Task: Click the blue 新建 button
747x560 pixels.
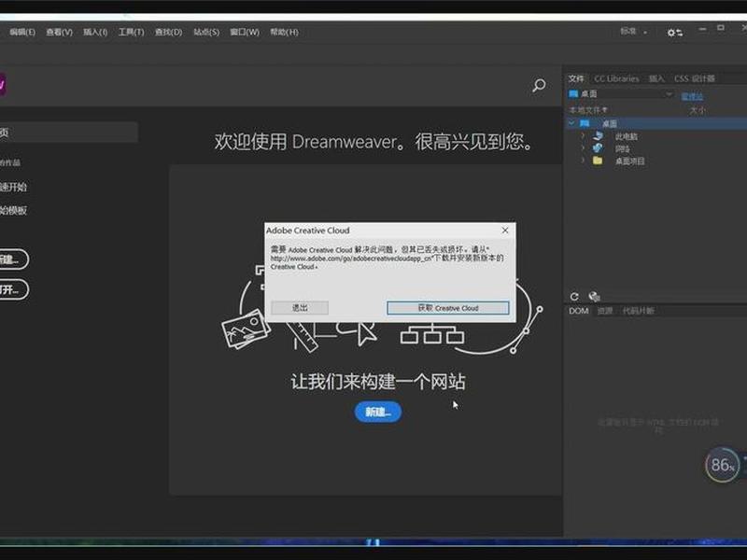Action: point(378,412)
